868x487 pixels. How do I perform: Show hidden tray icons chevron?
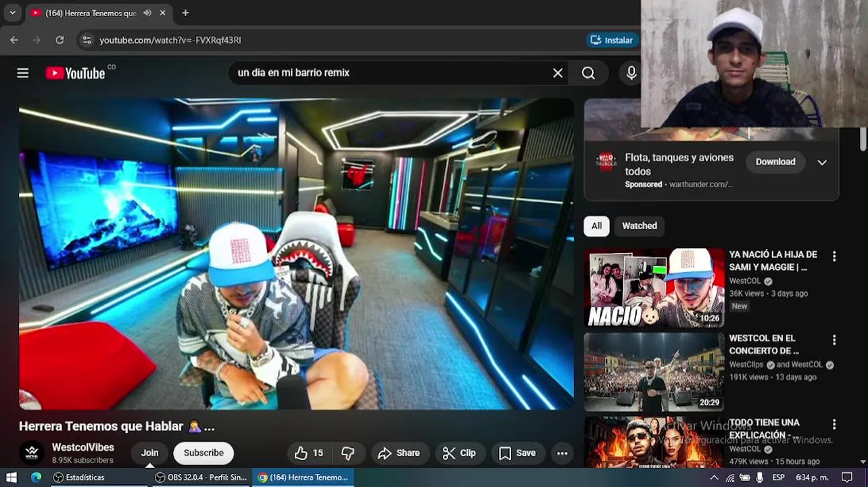point(714,478)
